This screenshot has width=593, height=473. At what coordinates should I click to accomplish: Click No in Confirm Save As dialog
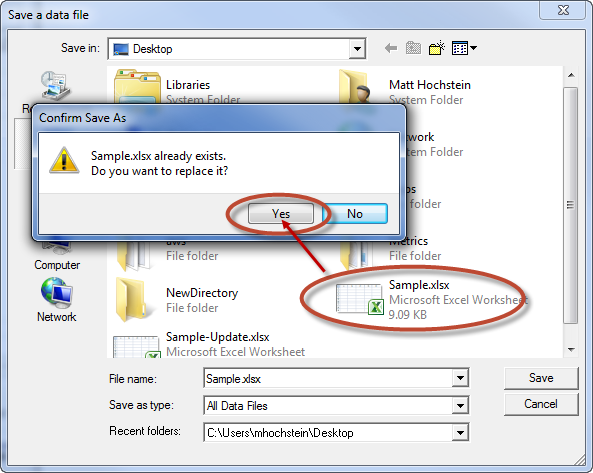(355, 214)
